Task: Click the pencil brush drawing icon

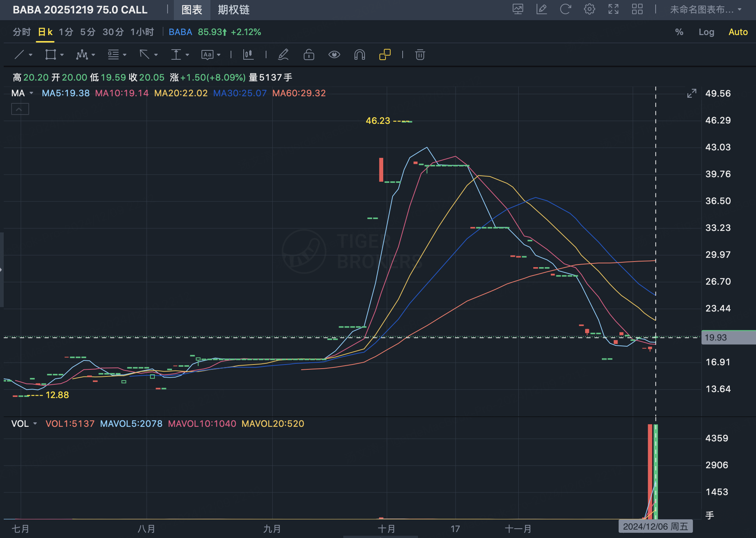Action: point(284,55)
